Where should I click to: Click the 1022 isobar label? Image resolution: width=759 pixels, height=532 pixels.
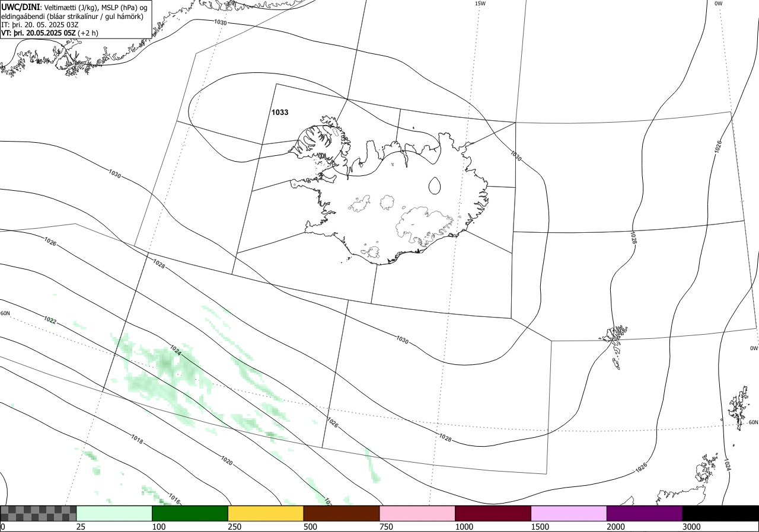[50, 321]
